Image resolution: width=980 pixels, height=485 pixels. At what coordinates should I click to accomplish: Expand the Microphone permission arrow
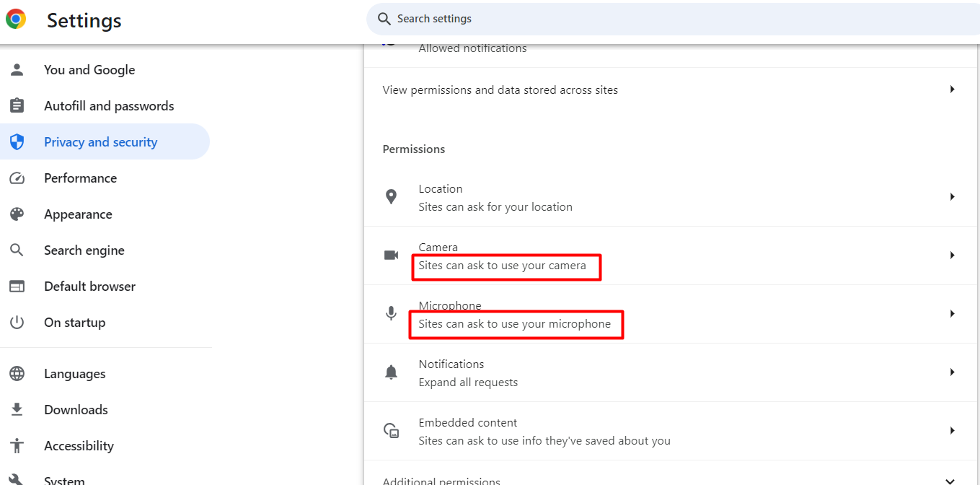[952, 314]
